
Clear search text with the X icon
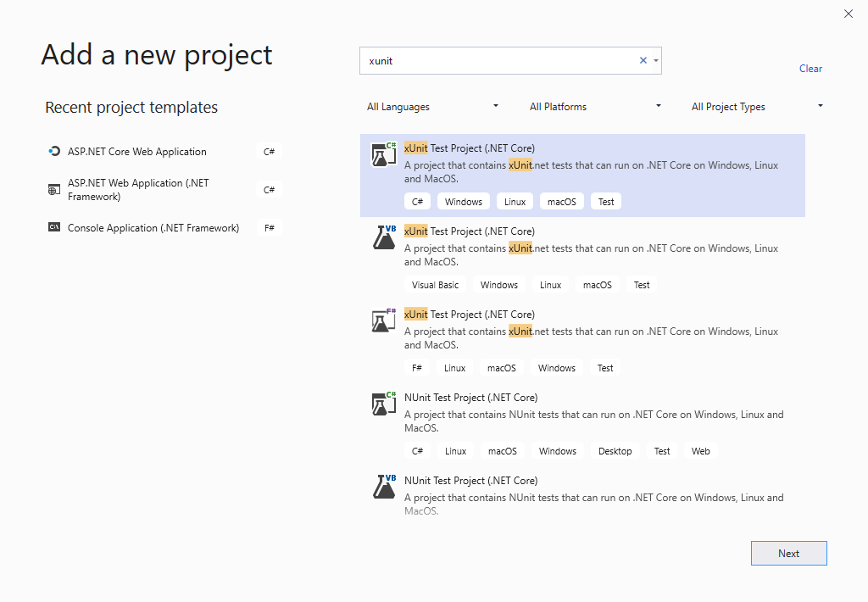(643, 60)
